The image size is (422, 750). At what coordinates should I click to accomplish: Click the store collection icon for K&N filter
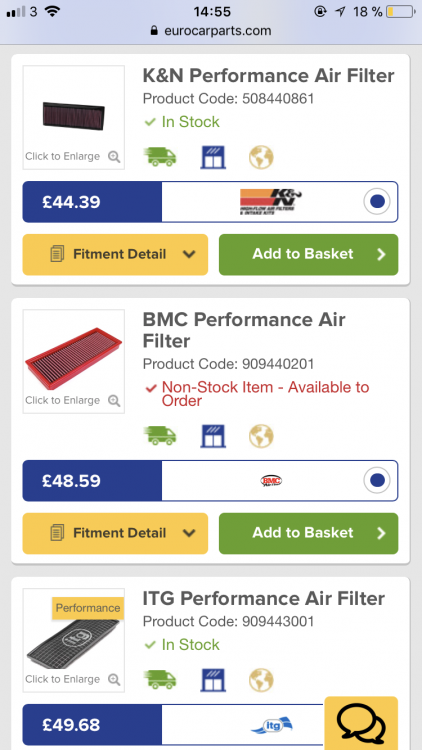[x=213, y=157]
